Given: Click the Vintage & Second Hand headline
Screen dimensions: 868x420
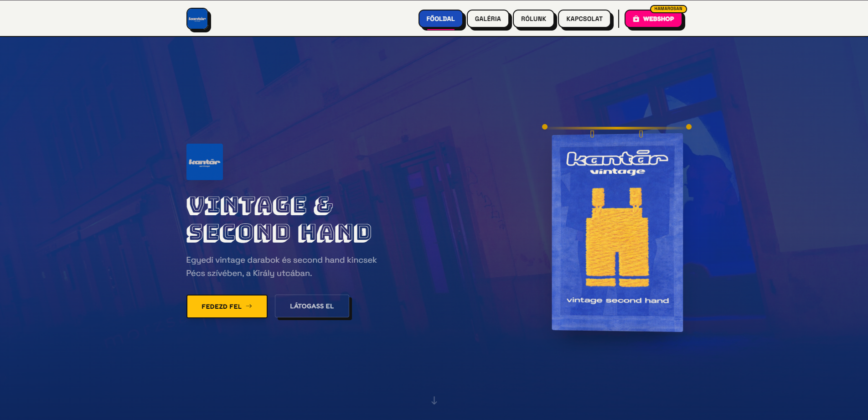Looking at the screenshot, I should (x=279, y=219).
